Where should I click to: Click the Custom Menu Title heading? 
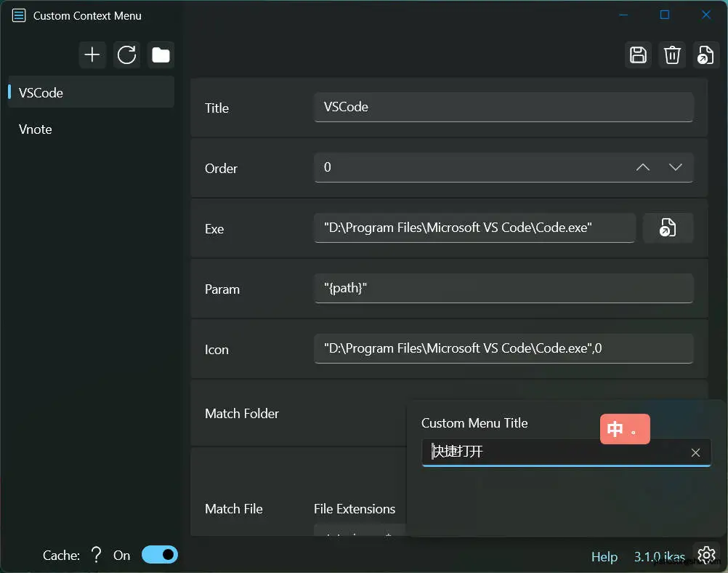tap(474, 423)
